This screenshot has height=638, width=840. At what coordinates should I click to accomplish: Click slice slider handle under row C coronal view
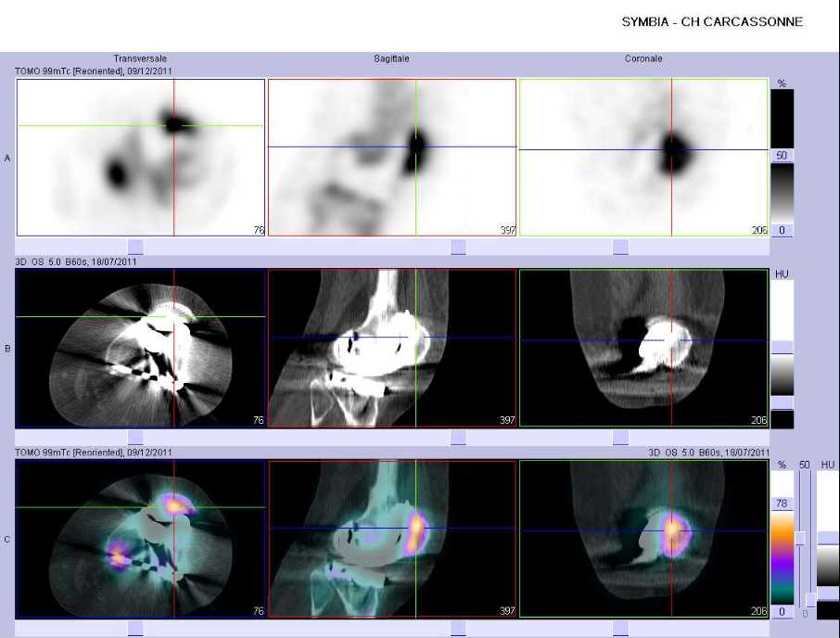click(x=620, y=629)
